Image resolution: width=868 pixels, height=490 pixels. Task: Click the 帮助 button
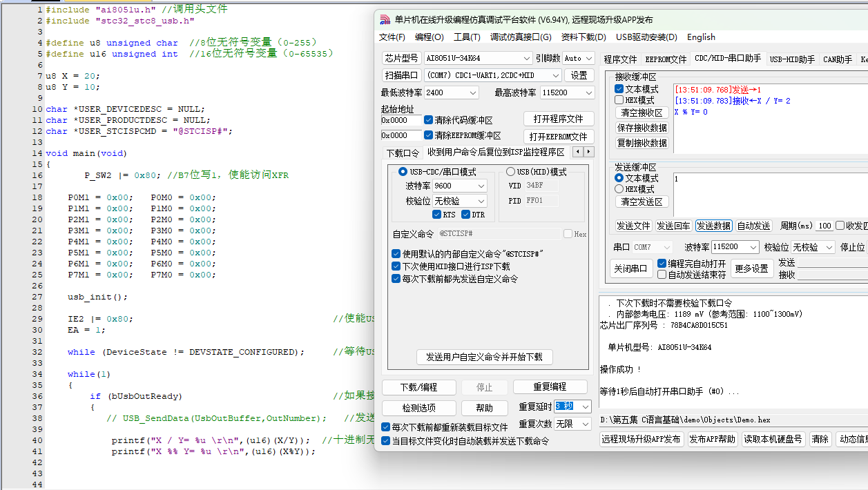tap(485, 408)
